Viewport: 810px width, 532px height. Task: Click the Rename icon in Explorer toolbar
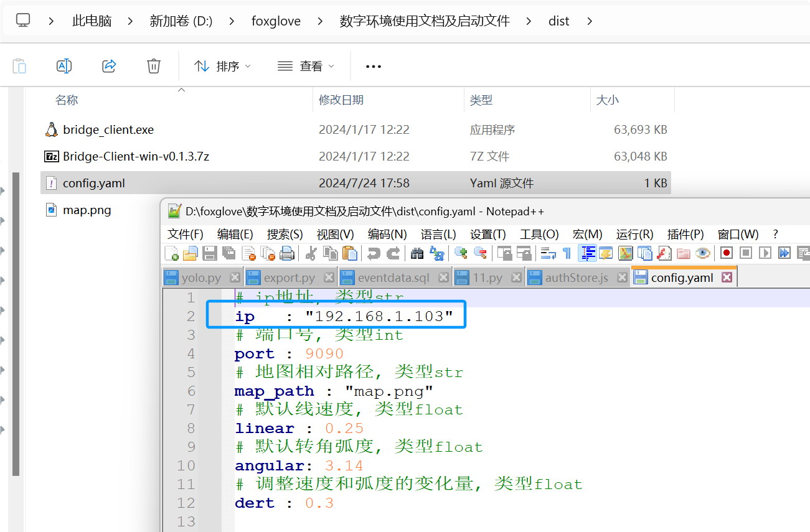click(64, 66)
